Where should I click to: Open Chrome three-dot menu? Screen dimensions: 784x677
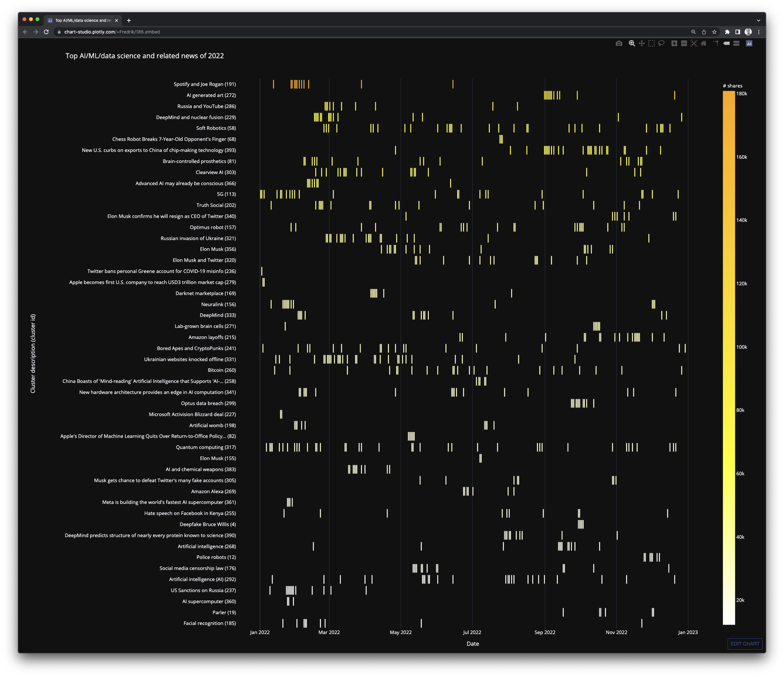(x=759, y=32)
